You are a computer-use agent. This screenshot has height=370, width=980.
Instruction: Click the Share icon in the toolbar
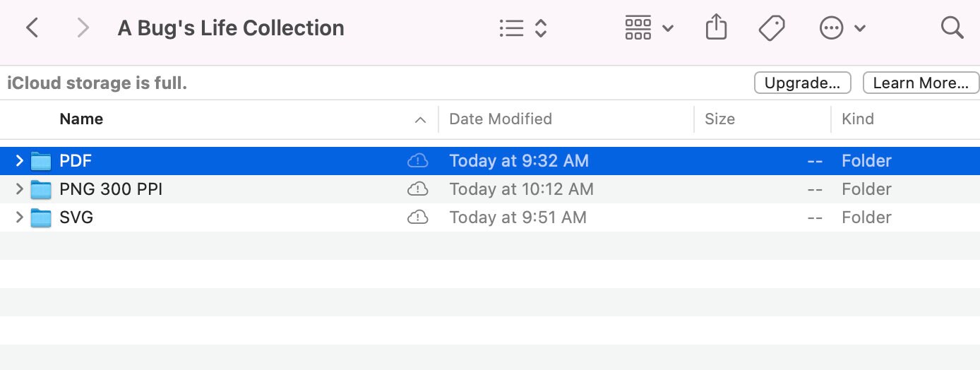pos(716,28)
